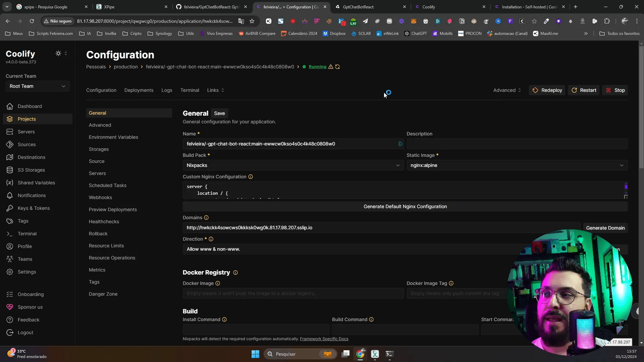The width and height of the screenshot is (644, 362).
Task: Click the Domains input field
Action: (x=381, y=228)
